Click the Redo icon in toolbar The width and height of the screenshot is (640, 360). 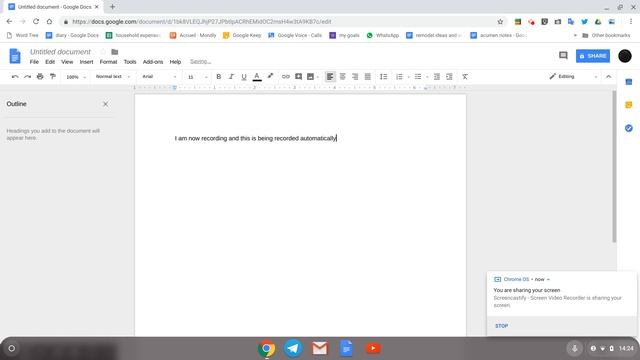[27, 77]
